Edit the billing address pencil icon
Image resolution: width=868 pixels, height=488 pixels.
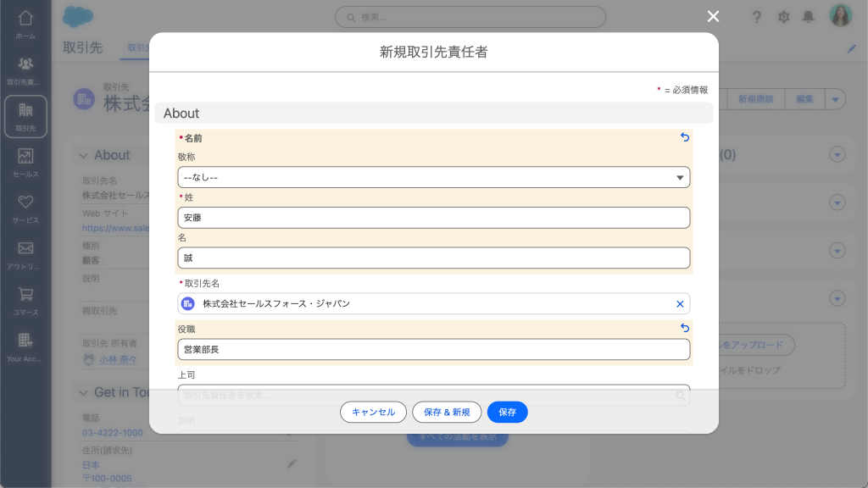tap(292, 463)
